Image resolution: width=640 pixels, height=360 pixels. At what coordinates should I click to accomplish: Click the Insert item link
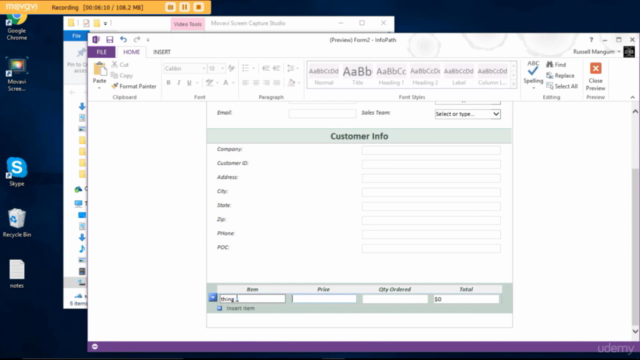[x=240, y=308]
